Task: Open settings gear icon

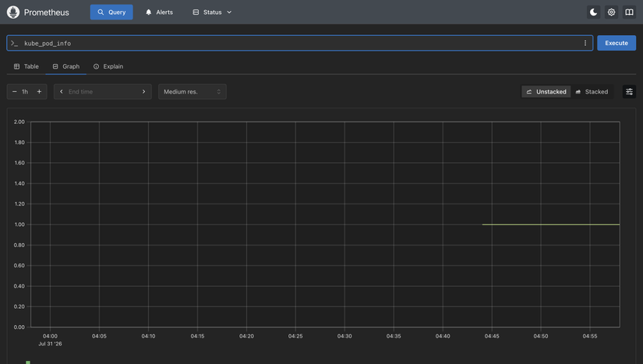Action: pyautogui.click(x=611, y=12)
